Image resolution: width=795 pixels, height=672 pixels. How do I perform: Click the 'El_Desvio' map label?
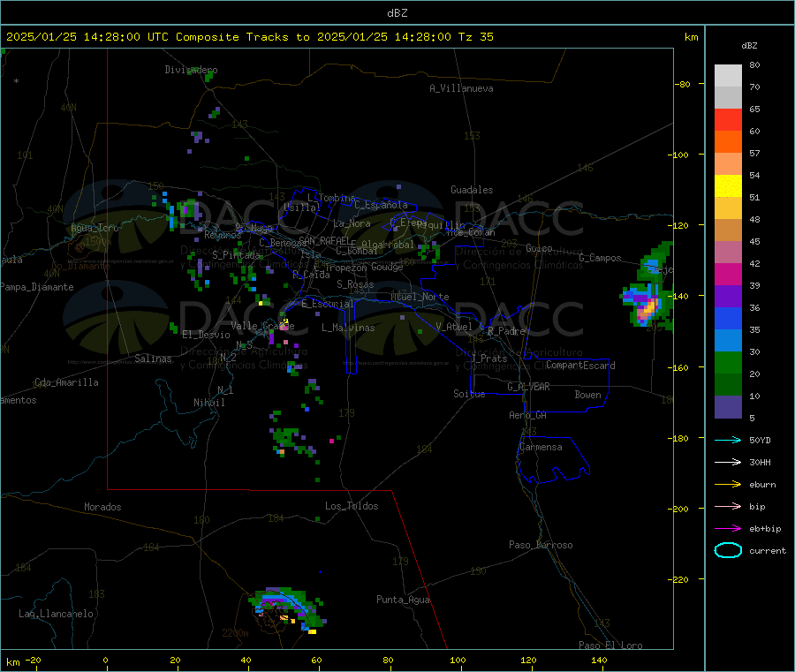(x=207, y=335)
